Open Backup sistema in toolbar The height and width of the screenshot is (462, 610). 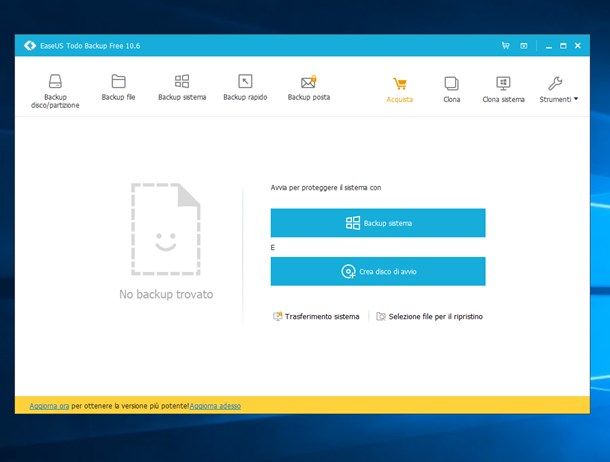pyautogui.click(x=182, y=88)
